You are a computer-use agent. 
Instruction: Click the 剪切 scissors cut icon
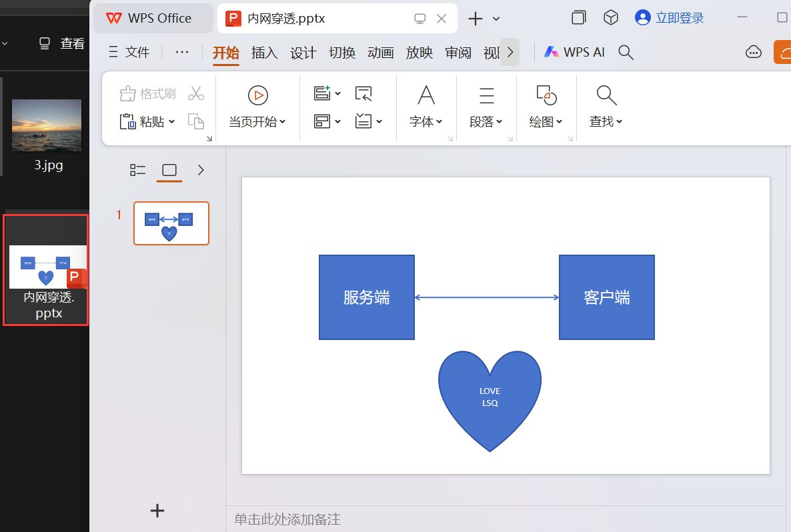pyautogui.click(x=195, y=93)
